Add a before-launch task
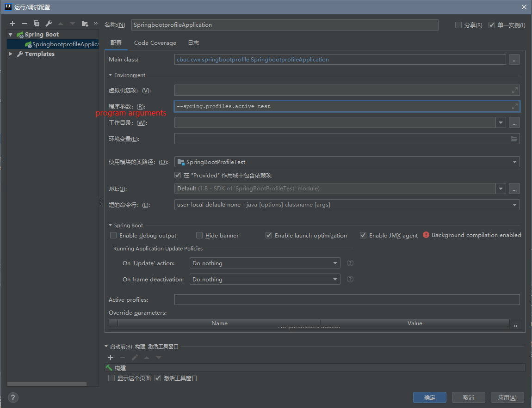This screenshot has width=532, height=408. point(111,358)
